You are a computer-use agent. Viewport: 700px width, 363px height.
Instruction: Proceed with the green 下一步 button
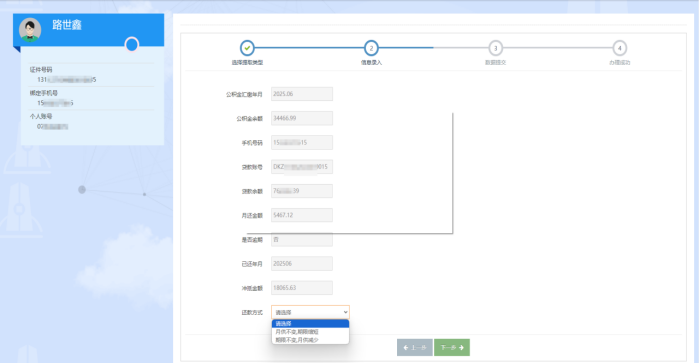coord(452,347)
